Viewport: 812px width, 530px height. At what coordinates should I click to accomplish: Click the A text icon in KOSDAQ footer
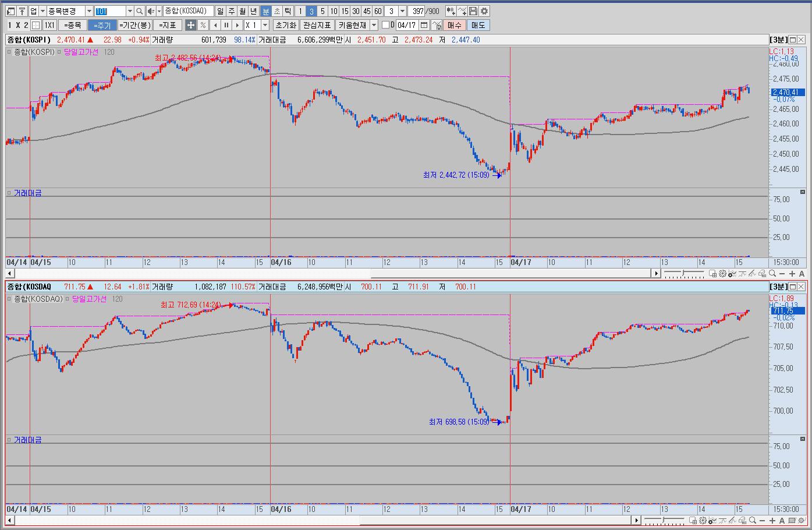click(x=782, y=521)
